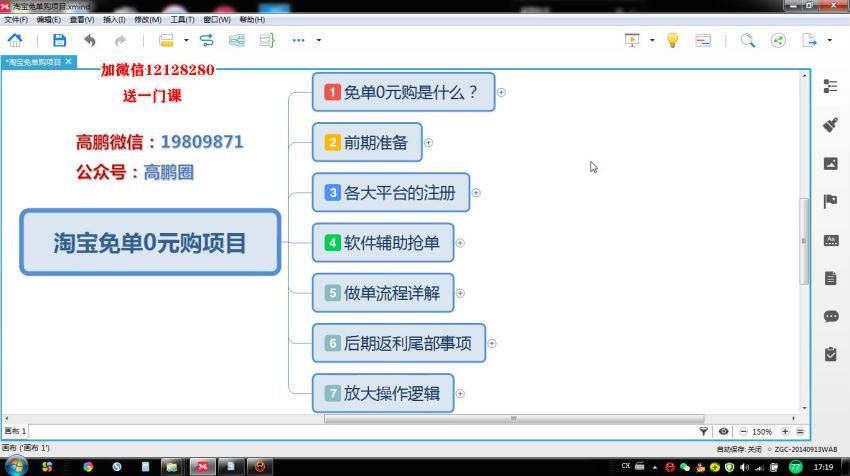Open the presentation mode dropdown arrow

coord(652,40)
